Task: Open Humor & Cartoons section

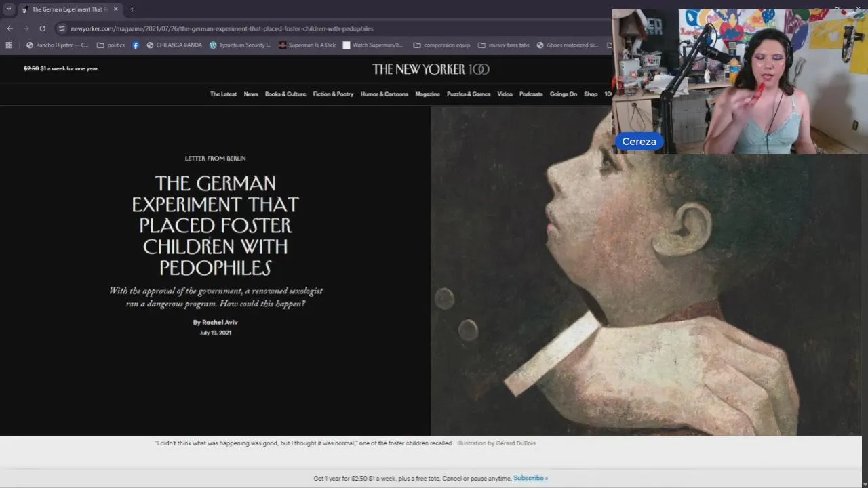Action: pyautogui.click(x=384, y=94)
